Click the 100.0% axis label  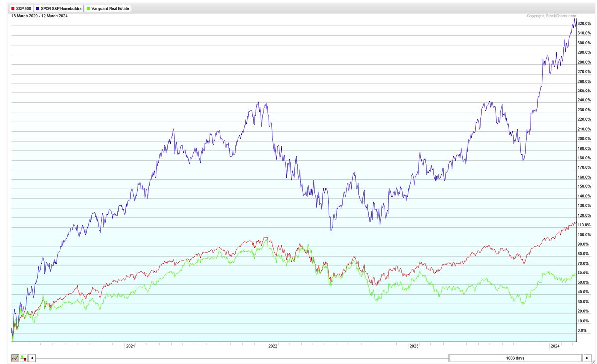tap(584, 235)
